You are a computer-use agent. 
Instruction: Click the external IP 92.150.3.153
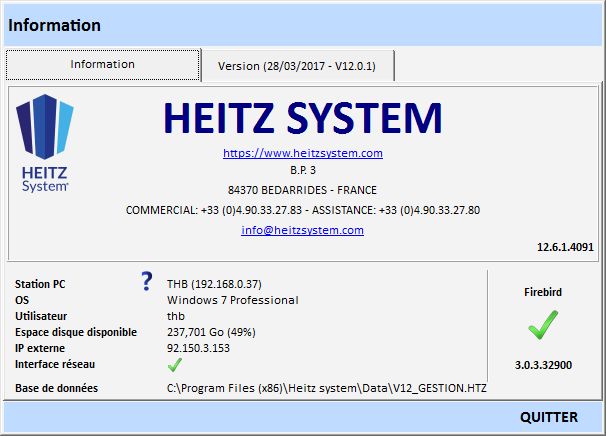click(x=198, y=348)
